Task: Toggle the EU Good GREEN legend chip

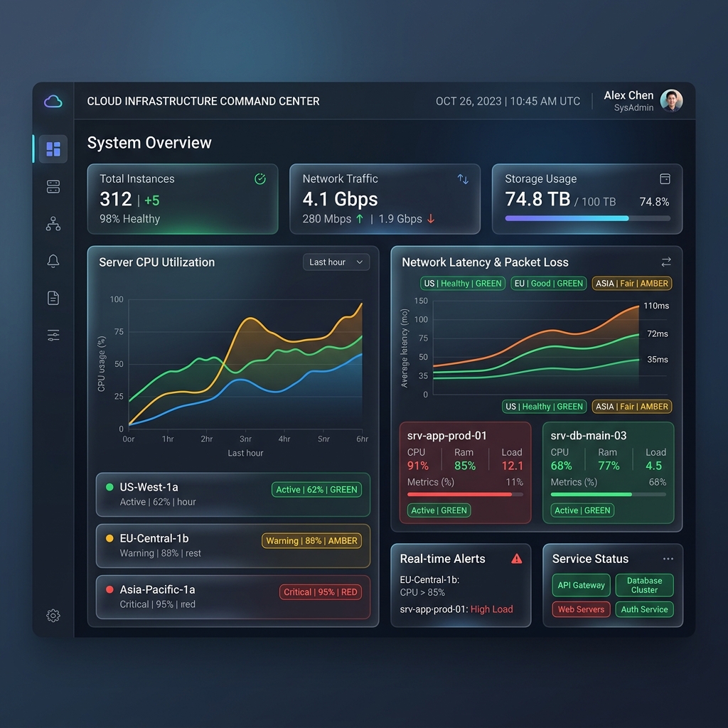Action: click(x=549, y=284)
